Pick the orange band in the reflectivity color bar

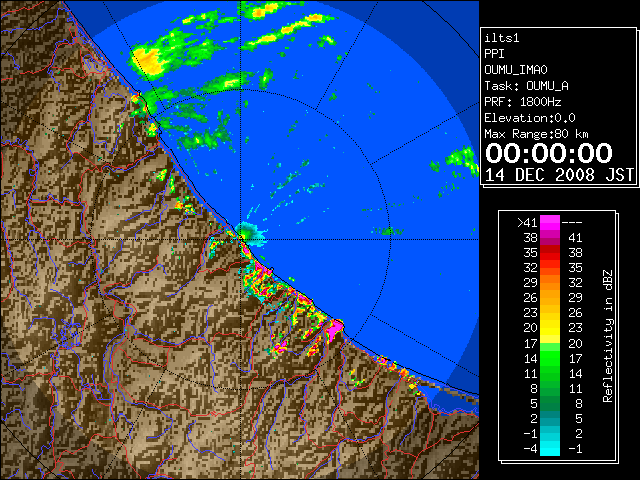(x=550, y=282)
